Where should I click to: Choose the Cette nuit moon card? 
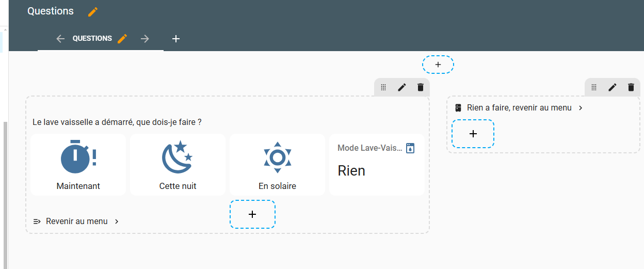coord(178,165)
